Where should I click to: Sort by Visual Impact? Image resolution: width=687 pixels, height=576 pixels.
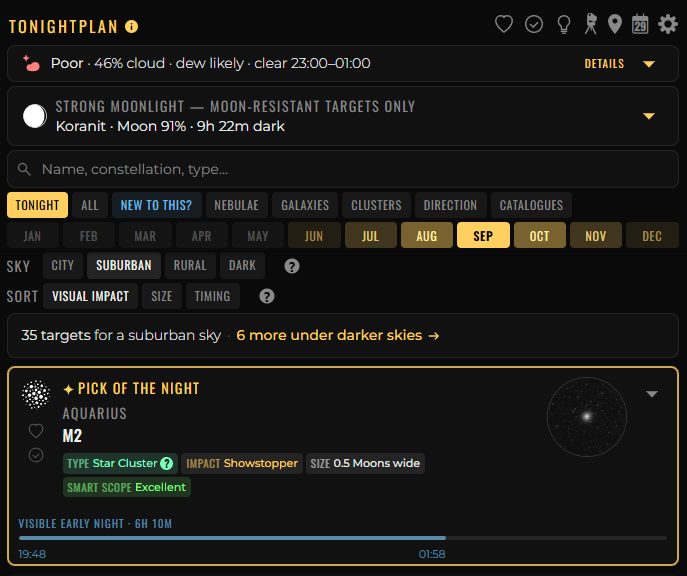click(x=91, y=296)
